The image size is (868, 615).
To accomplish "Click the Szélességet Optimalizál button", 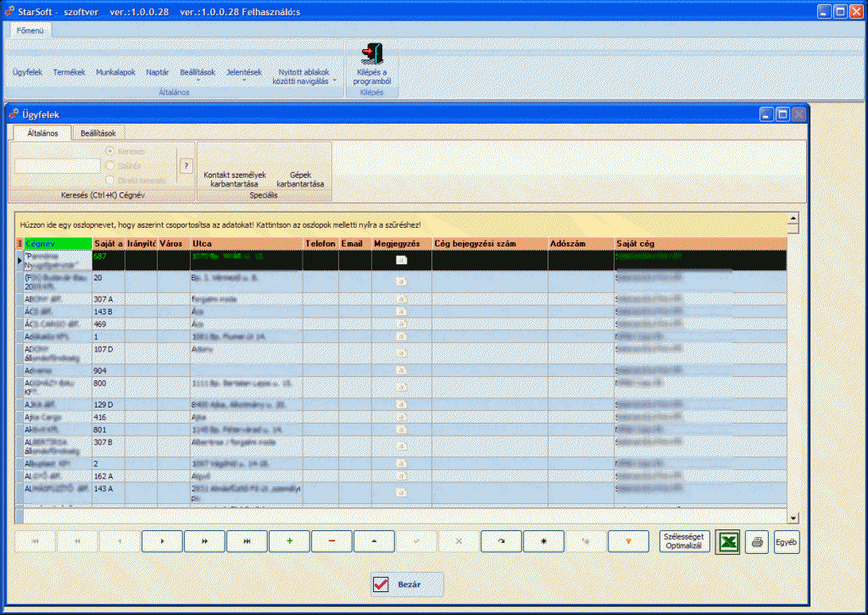I will click(x=684, y=541).
